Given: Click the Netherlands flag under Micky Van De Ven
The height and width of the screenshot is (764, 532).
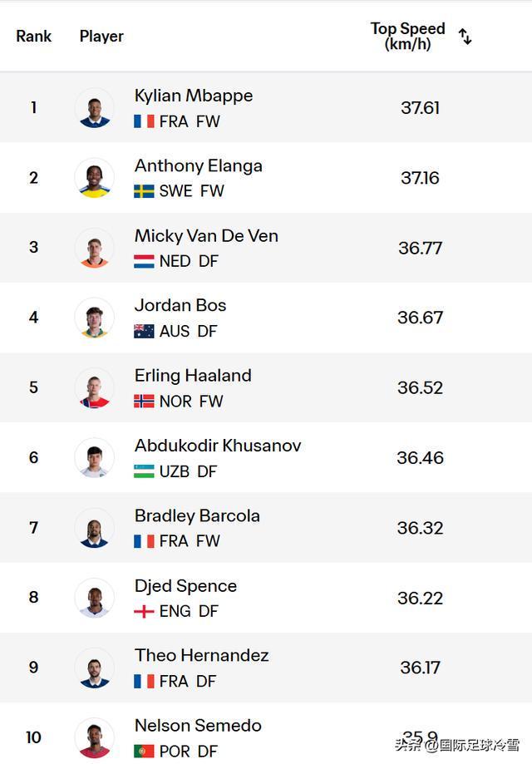Looking at the screenshot, I should [144, 261].
